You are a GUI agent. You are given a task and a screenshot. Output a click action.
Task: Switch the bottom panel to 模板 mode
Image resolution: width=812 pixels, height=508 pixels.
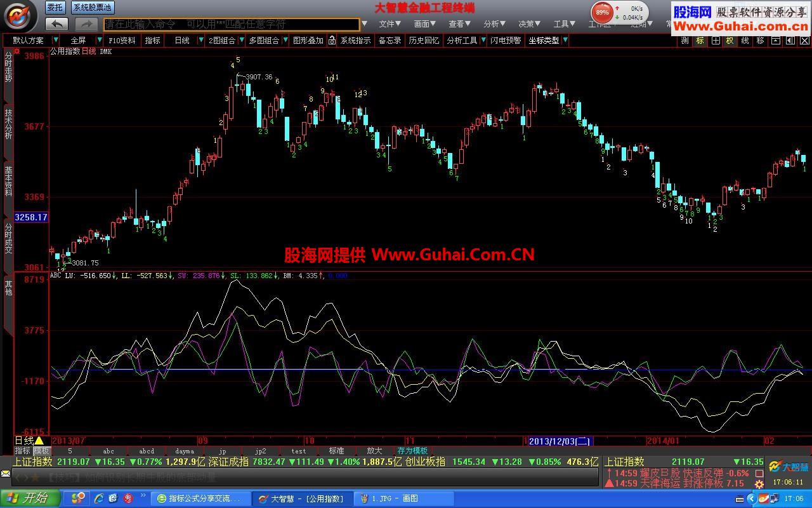41,451
